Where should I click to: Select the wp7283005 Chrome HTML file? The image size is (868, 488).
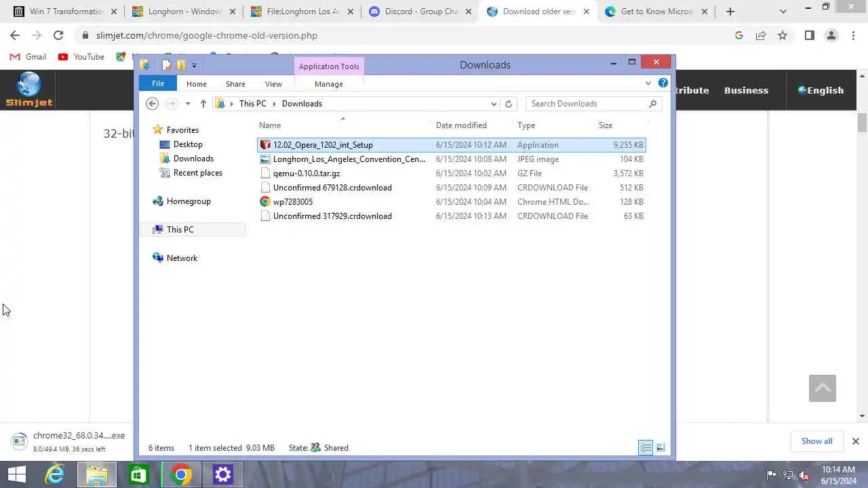(x=452, y=202)
